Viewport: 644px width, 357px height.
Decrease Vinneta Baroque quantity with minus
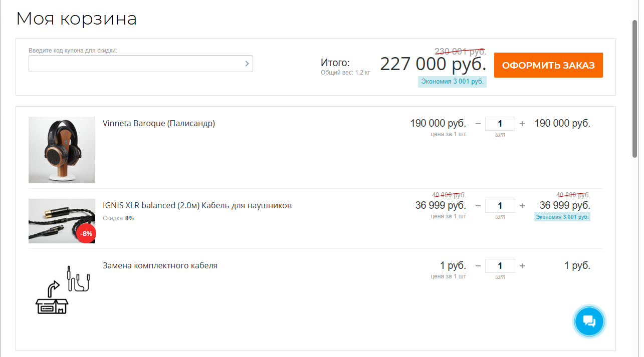tap(478, 124)
